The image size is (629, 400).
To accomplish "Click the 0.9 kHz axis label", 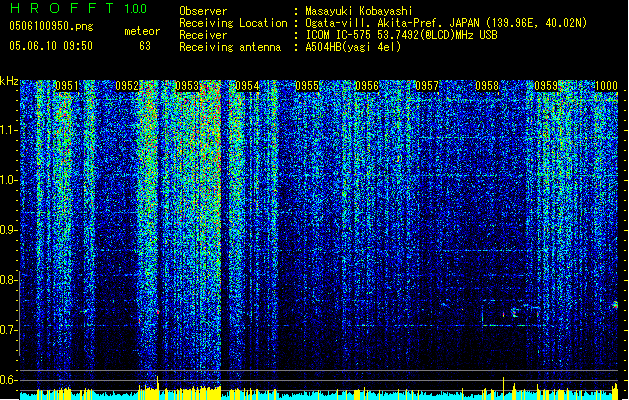I will click(8, 230).
